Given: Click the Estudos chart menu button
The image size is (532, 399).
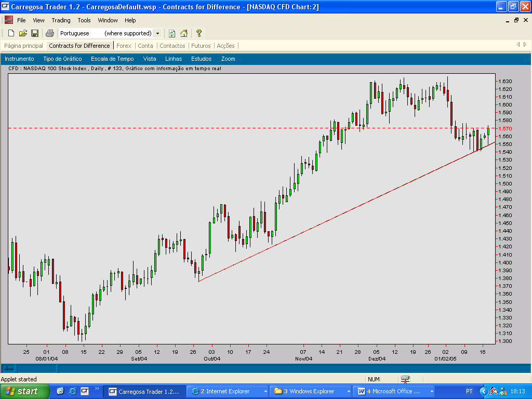Looking at the screenshot, I should [201, 59].
